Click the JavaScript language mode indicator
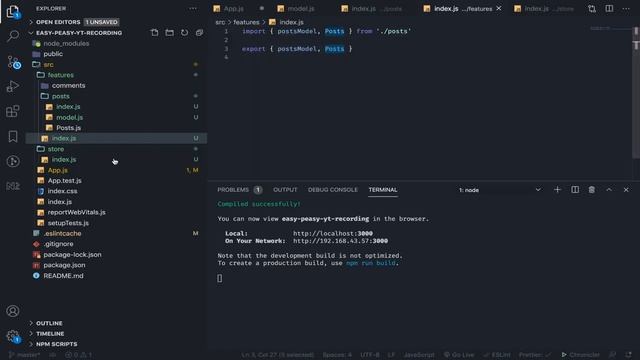This screenshot has height=360, width=640. click(x=419, y=355)
